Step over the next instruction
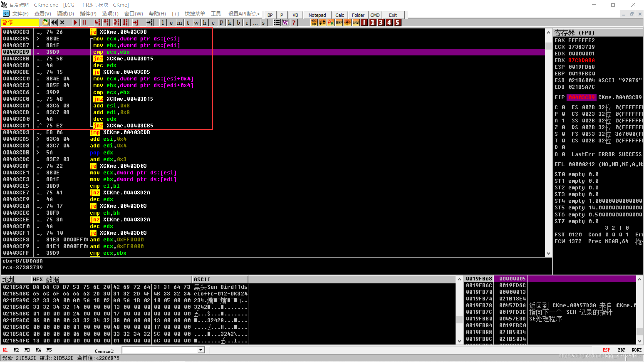 106,22
